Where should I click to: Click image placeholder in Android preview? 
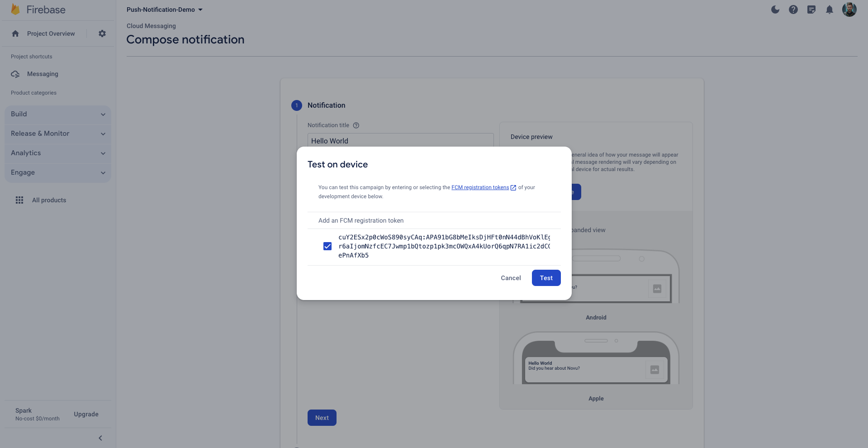click(x=657, y=289)
